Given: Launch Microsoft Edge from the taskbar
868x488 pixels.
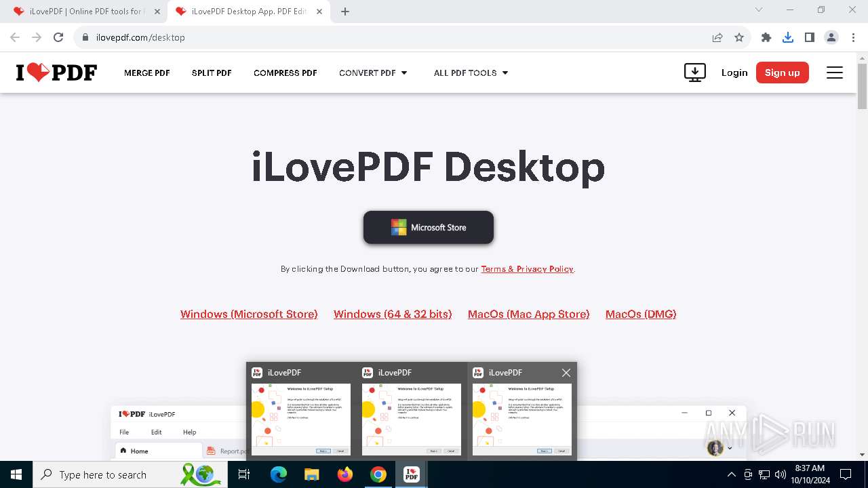Looking at the screenshot, I should click(x=279, y=474).
